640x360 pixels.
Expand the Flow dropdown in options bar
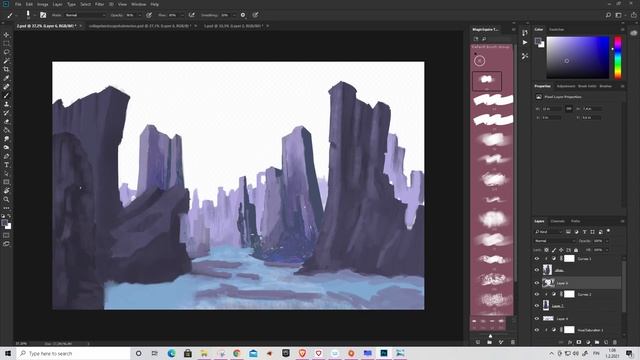182,15
